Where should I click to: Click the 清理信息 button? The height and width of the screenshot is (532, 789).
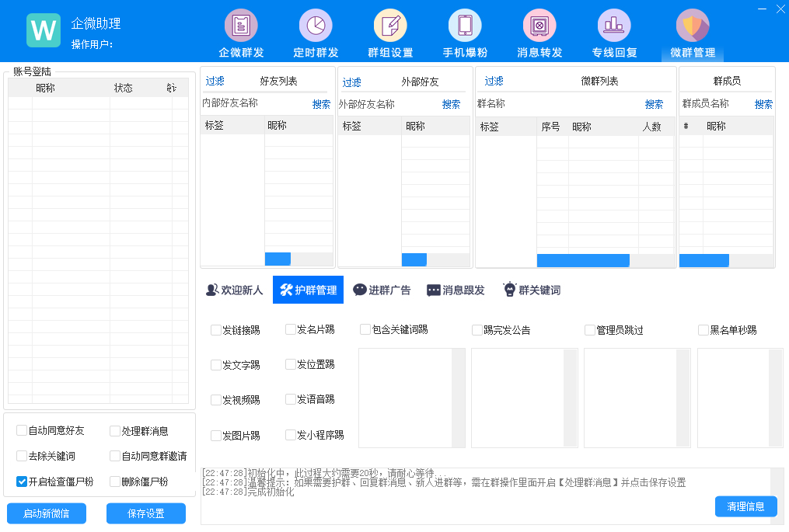(x=745, y=506)
